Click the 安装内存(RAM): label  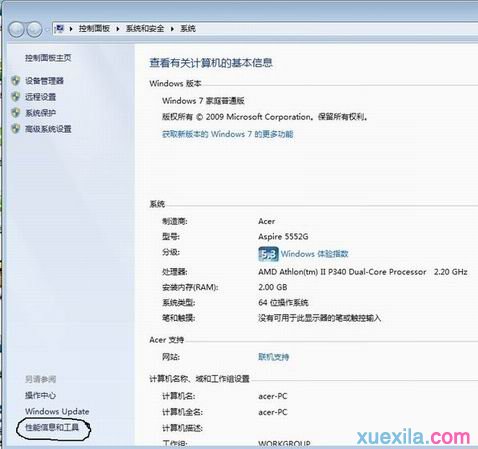tap(190, 287)
